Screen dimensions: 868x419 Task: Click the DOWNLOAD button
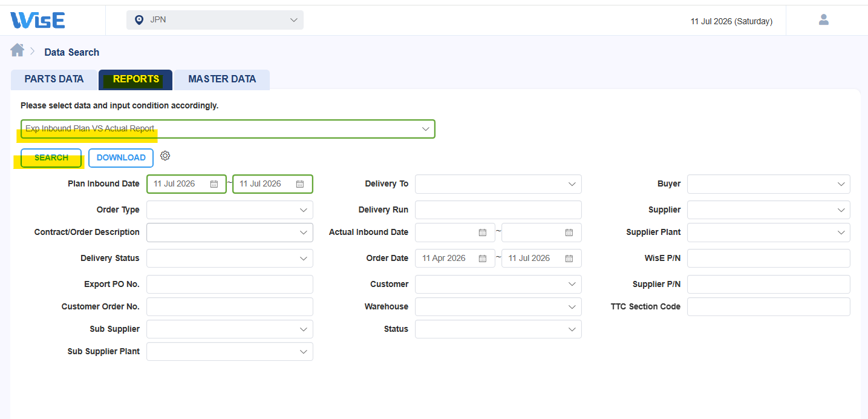pos(121,158)
